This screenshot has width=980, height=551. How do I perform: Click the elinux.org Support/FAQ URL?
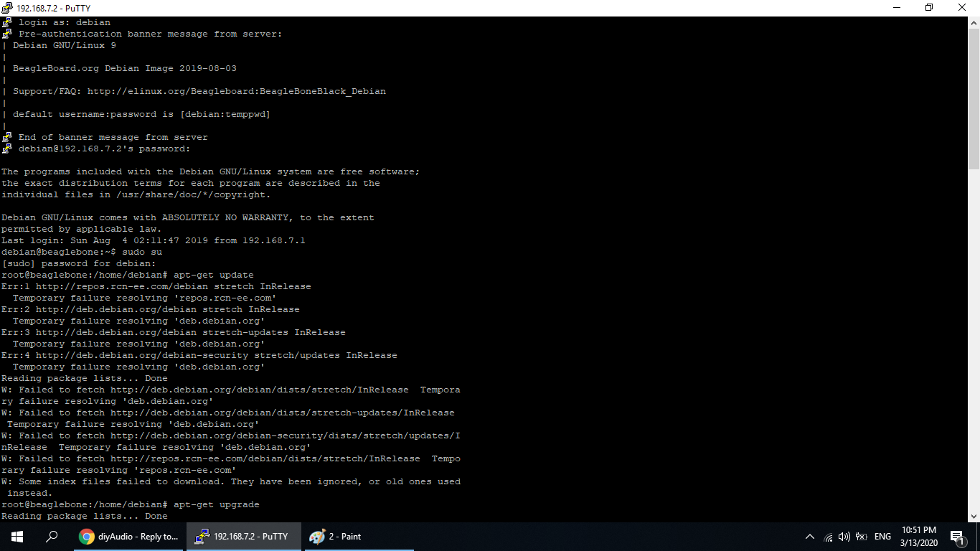click(237, 91)
